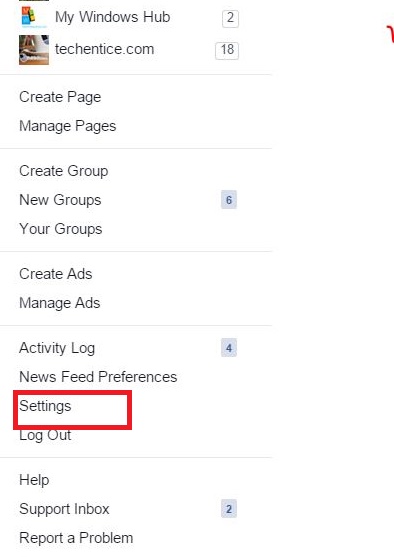This screenshot has height=557, width=394.
Task: Go to Your Groups
Action: pyautogui.click(x=60, y=229)
